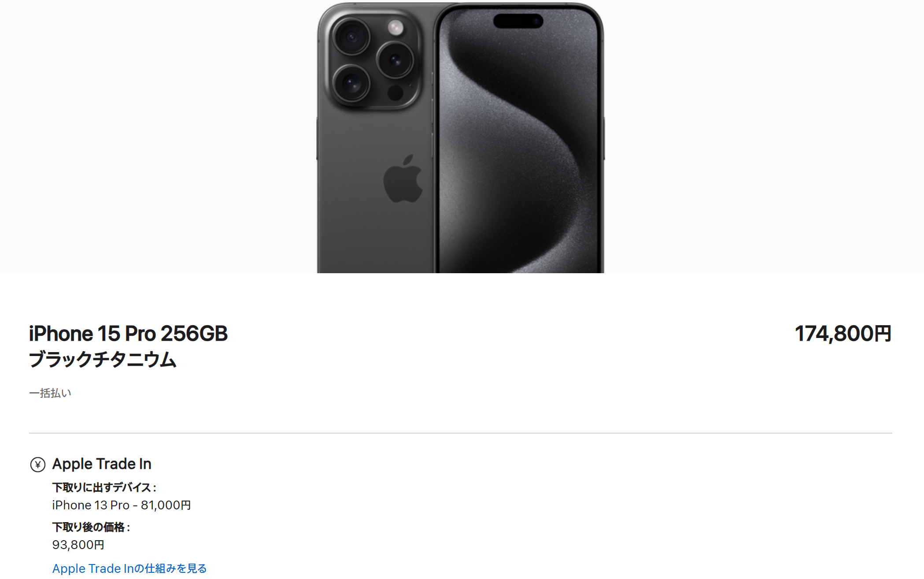Click the 174,800円 price text

click(x=843, y=334)
